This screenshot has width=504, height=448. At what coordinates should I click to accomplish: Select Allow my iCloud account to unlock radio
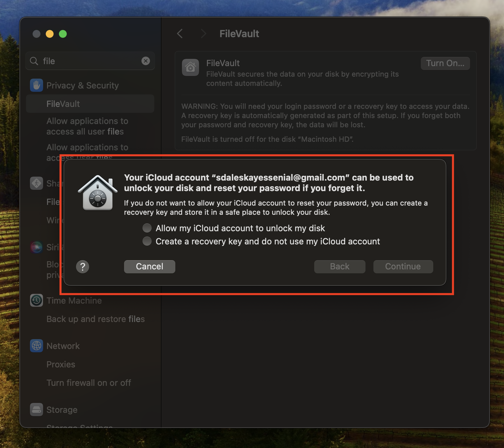click(x=147, y=228)
